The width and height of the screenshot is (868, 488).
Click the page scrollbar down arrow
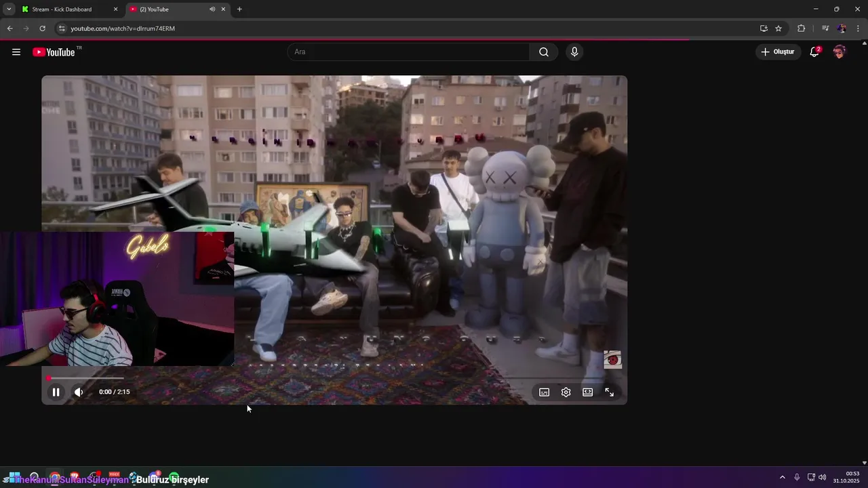coord(864,463)
